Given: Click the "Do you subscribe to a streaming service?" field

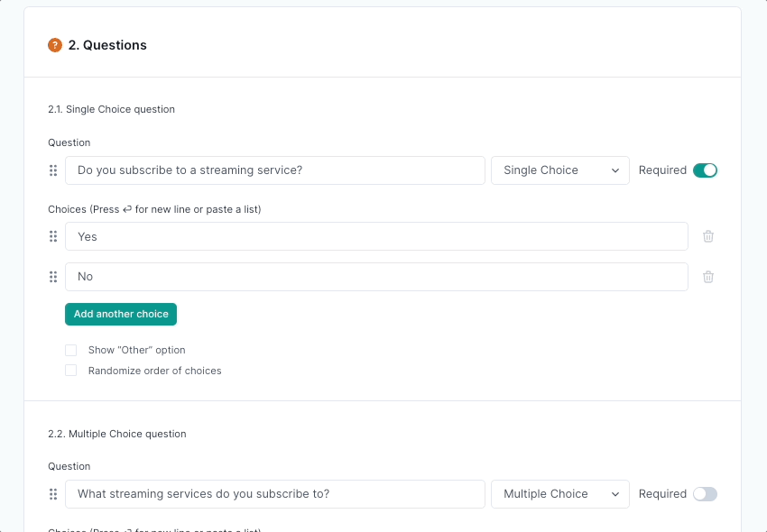Looking at the screenshot, I should (x=275, y=170).
